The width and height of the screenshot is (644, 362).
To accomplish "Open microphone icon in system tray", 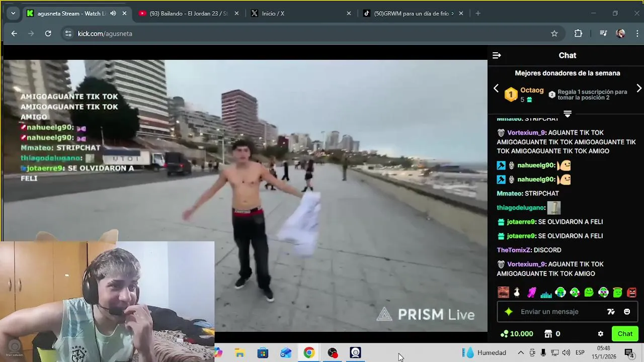I will click(543, 353).
